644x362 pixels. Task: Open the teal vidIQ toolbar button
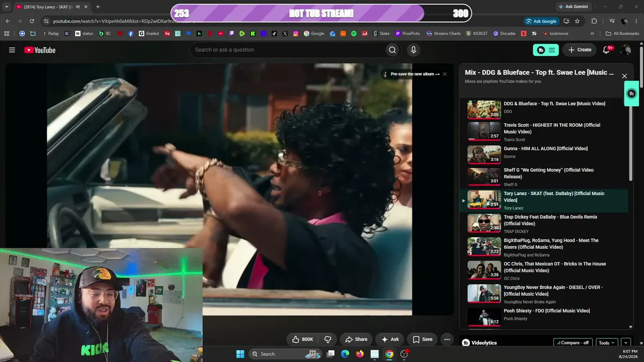tap(545, 50)
